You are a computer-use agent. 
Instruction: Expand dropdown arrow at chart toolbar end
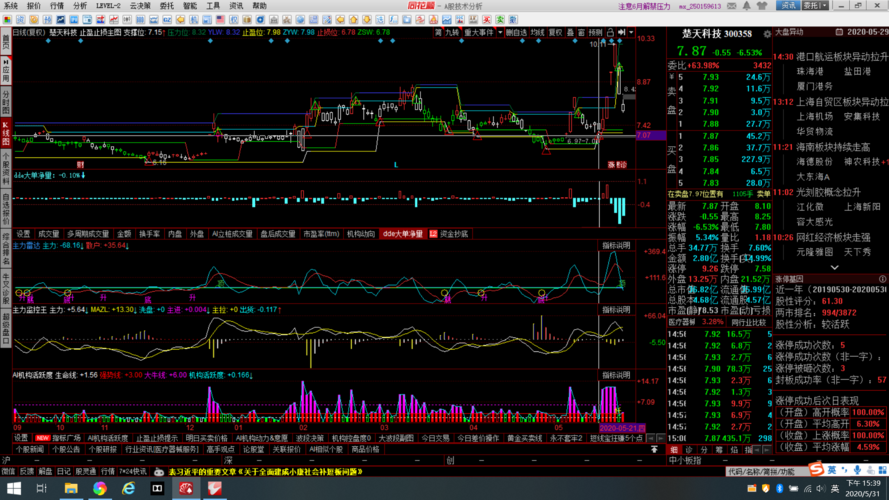tap(630, 32)
